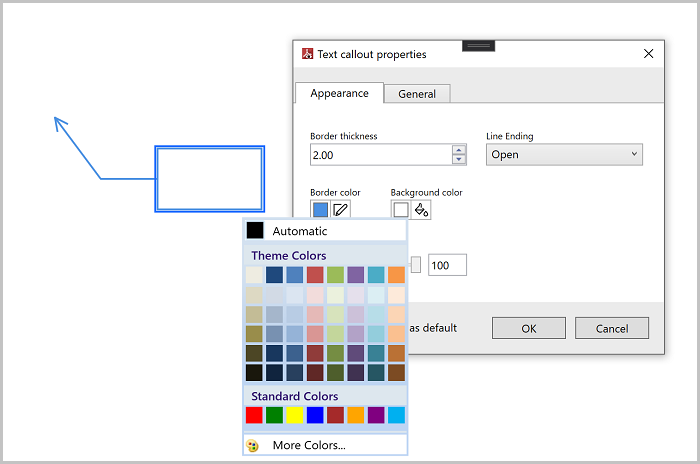Click the opacity value field showing 100
Screen dimensions: 700x464
[x=447, y=265]
